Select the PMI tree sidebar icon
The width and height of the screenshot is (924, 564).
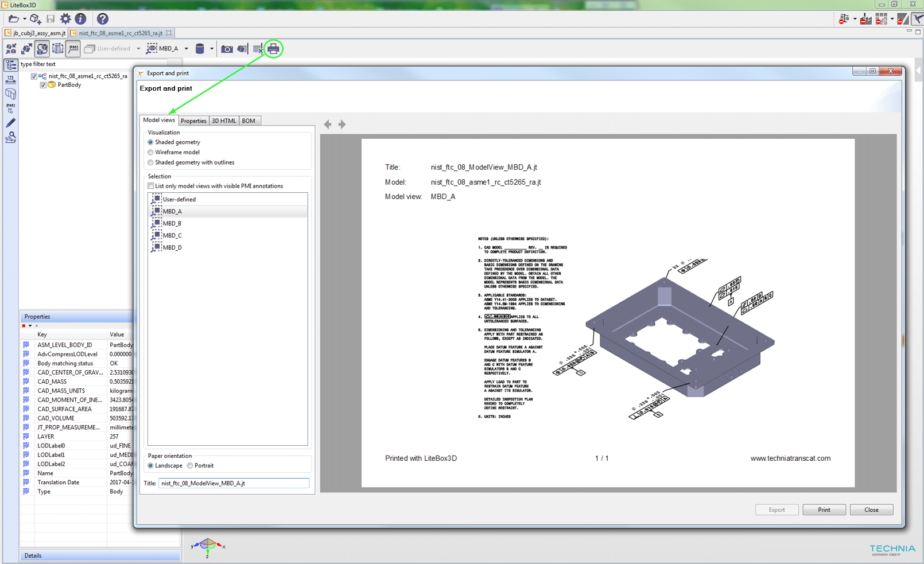(x=10, y=108)
